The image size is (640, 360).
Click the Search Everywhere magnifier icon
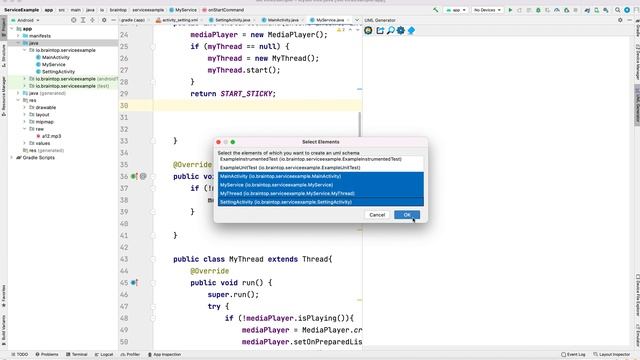[x=618, y=10]
